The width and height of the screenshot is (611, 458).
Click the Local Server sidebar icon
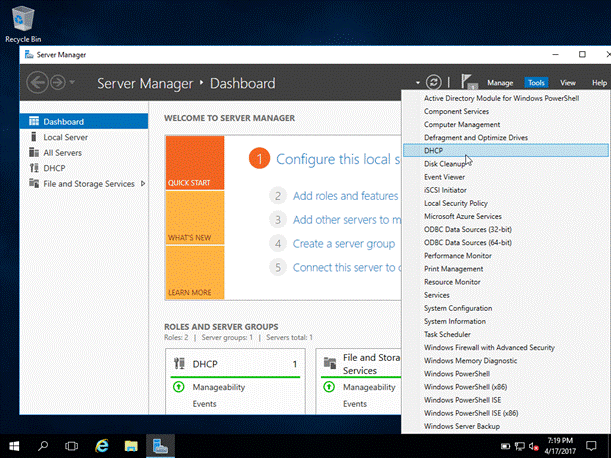(x=33, y=136)
